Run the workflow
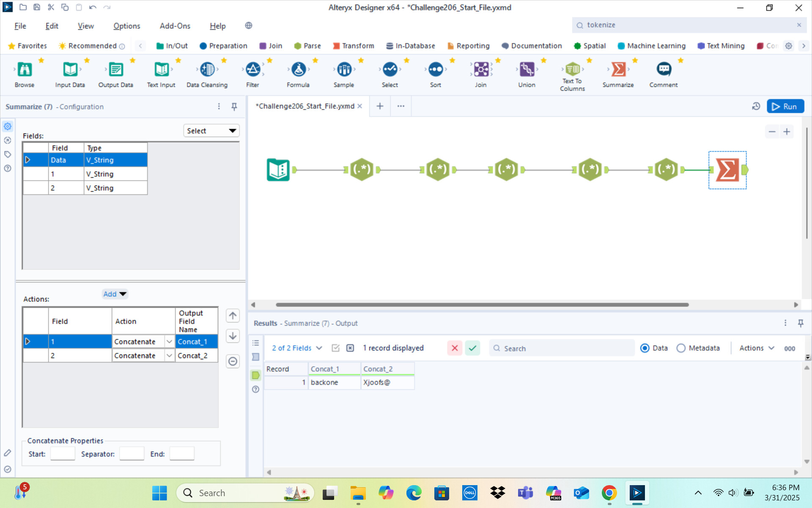The height and width of the screenshot is (508, 812). (785, 106)
